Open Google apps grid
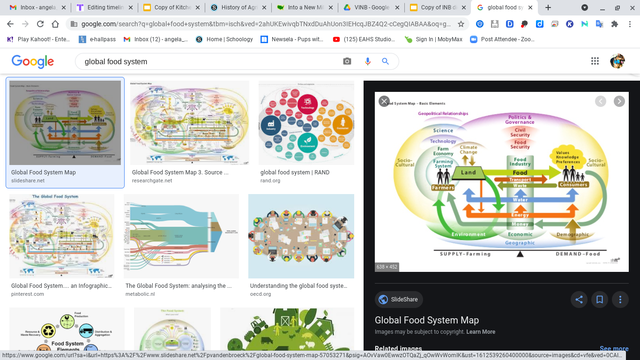The width and height of the screenshot is (640, 360). [595, 61]
